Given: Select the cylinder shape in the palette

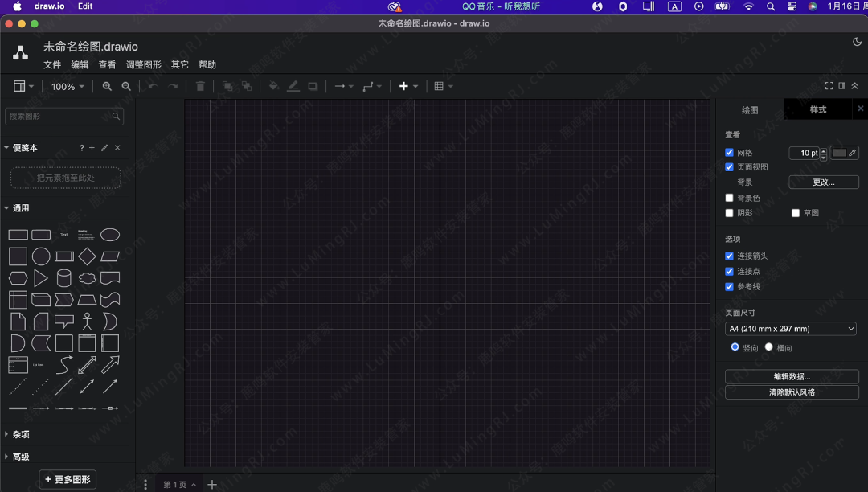Looking at the screenshot, I should (x=63, y=278).
